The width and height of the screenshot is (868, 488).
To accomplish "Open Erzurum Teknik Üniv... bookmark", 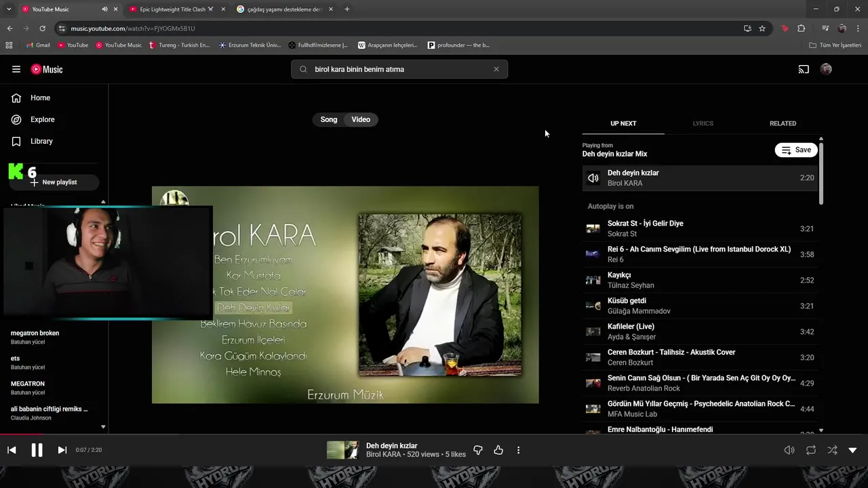I will point(250,45).
